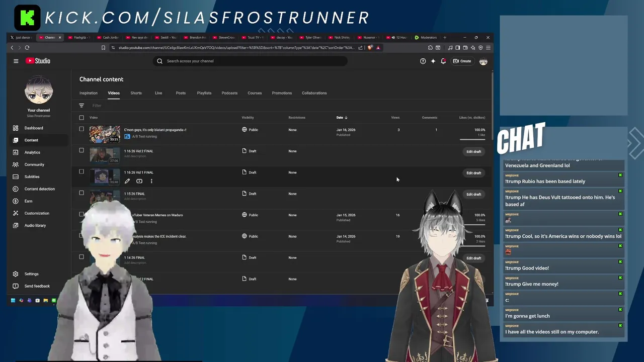Click Edit draft for 1 14 26 FINAL
Viewport: 644px width, 362px height.
coord(473,258)
